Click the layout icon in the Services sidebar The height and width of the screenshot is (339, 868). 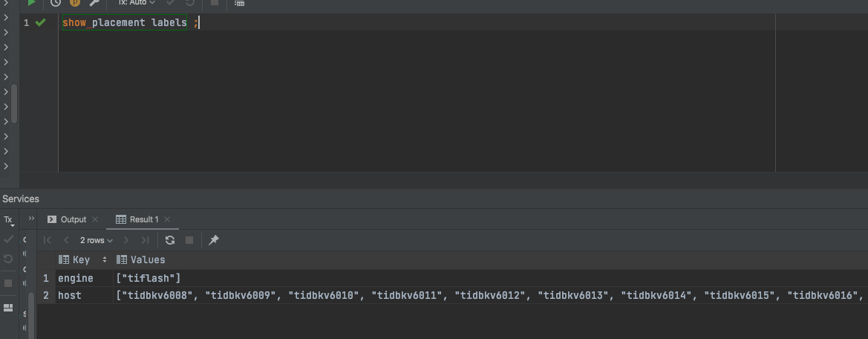tap(8, 308)
